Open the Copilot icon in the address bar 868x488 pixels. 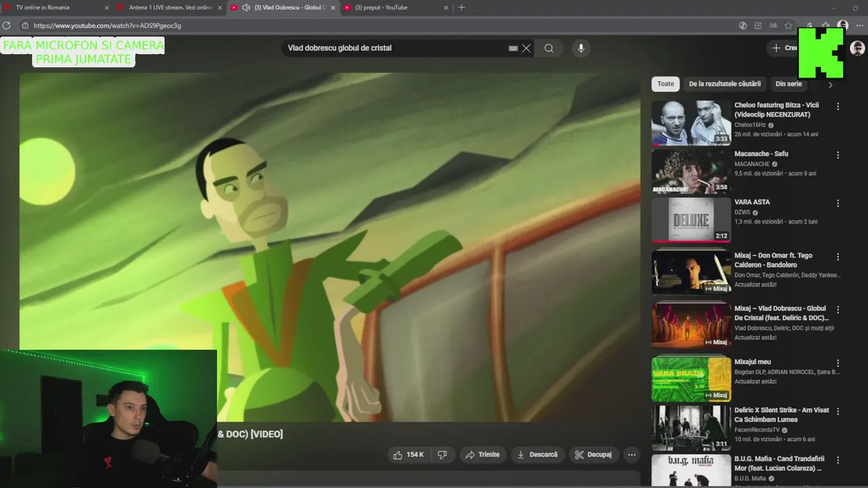[x=743, y=26]
